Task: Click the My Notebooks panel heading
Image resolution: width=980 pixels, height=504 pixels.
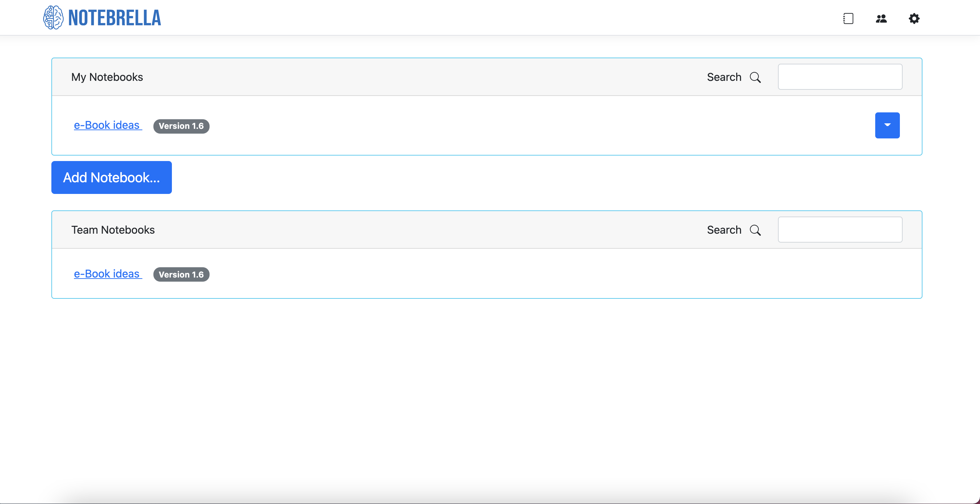Action: [x=107, y=77]
